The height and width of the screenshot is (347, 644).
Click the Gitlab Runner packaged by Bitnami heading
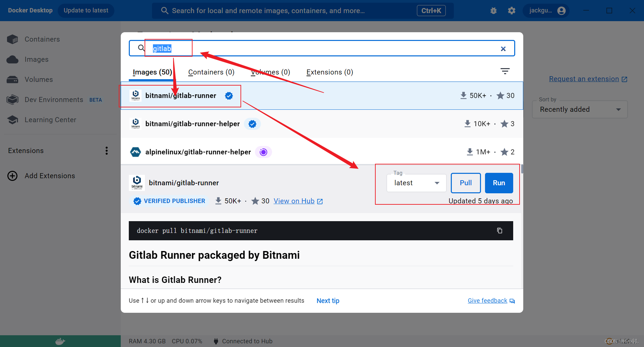click(x=214, y=255)
